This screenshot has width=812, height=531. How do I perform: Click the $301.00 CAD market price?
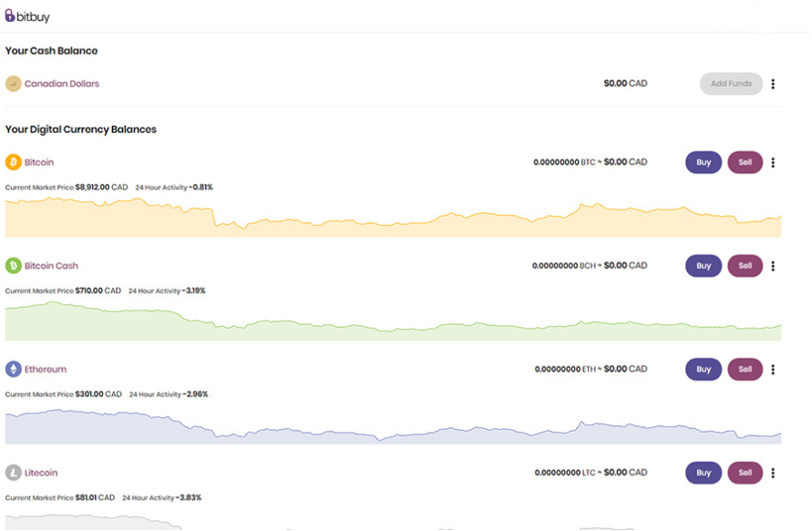tap(98, 393)
